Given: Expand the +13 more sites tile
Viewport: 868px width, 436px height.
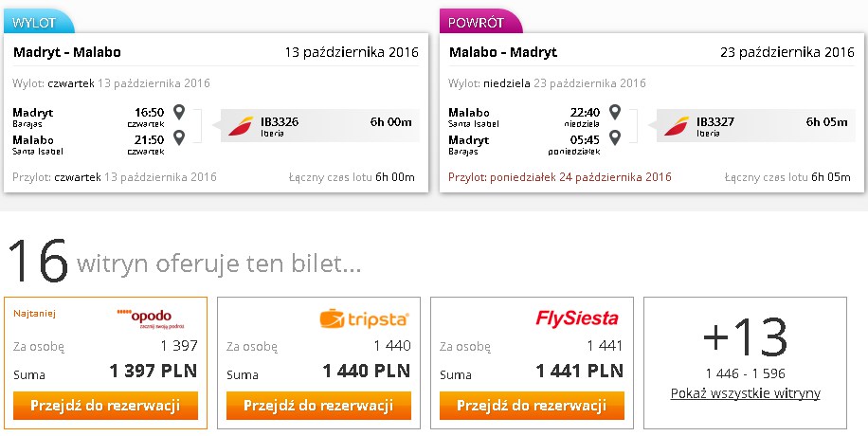Looking at the screenshot, I should (x=745, y=363).
